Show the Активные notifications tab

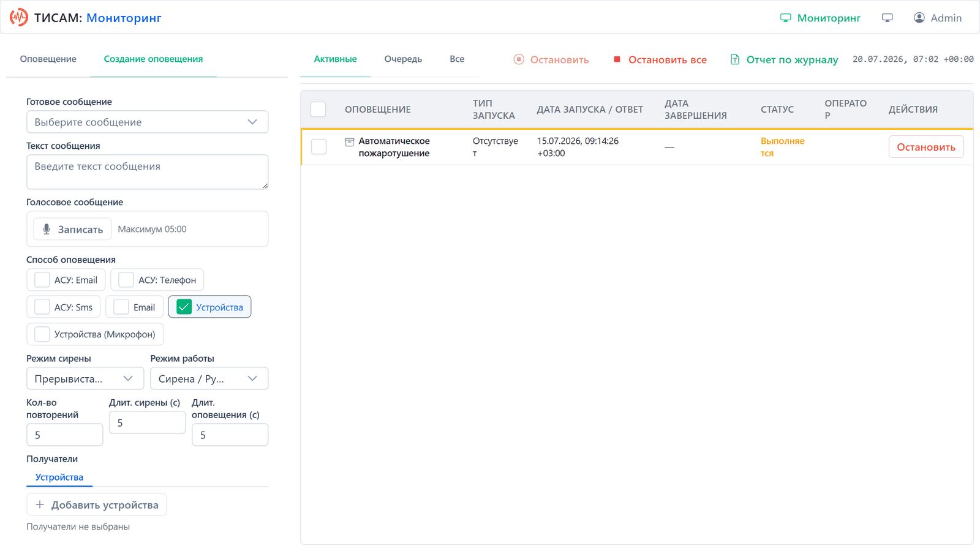click(335, 59)
